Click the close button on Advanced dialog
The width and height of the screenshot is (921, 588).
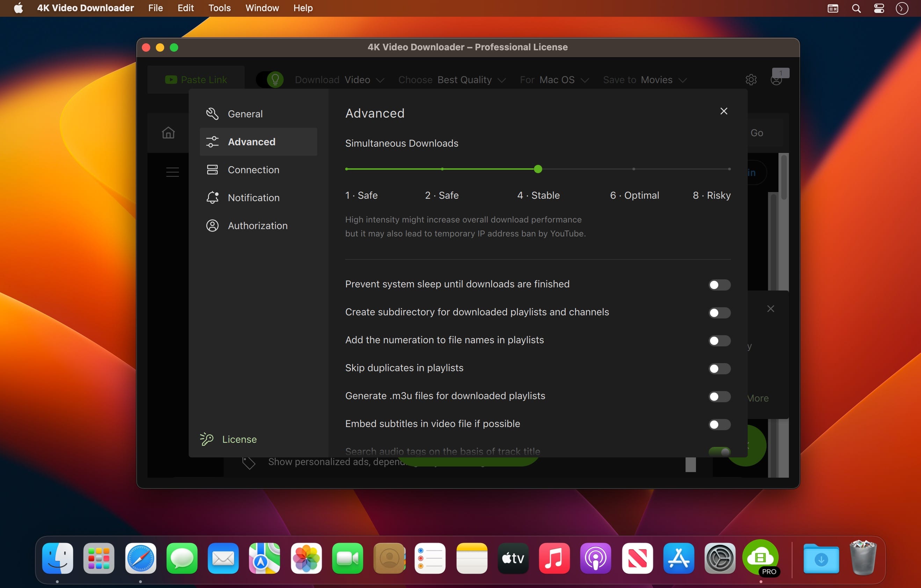pos(724,111)
